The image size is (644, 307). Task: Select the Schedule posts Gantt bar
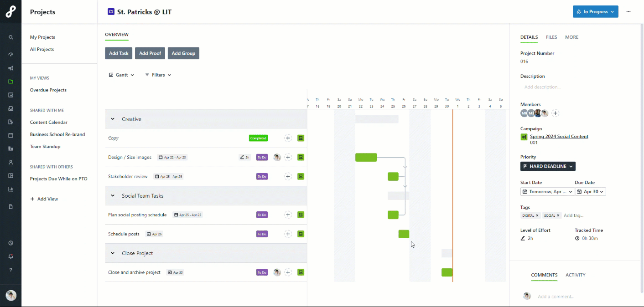404,234
